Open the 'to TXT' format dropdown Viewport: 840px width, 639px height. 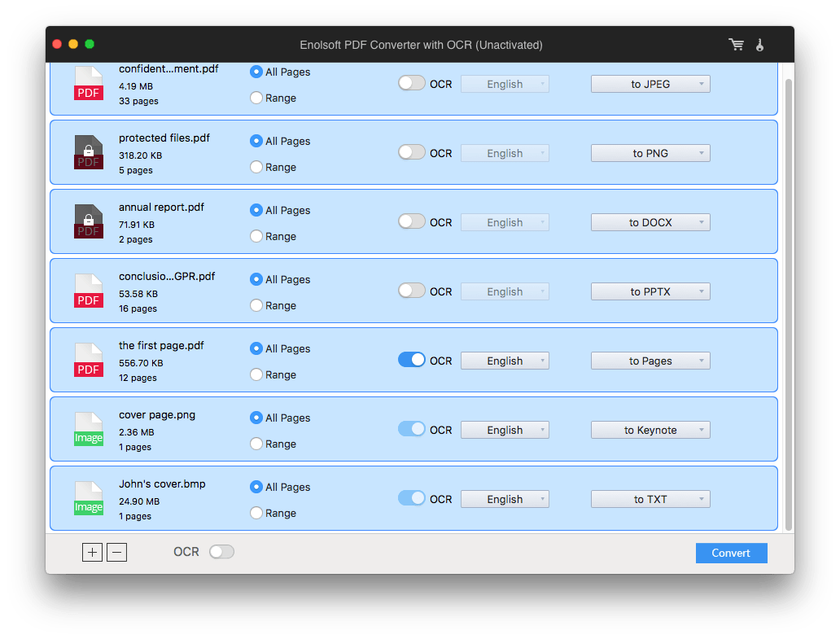coord(650,499)
